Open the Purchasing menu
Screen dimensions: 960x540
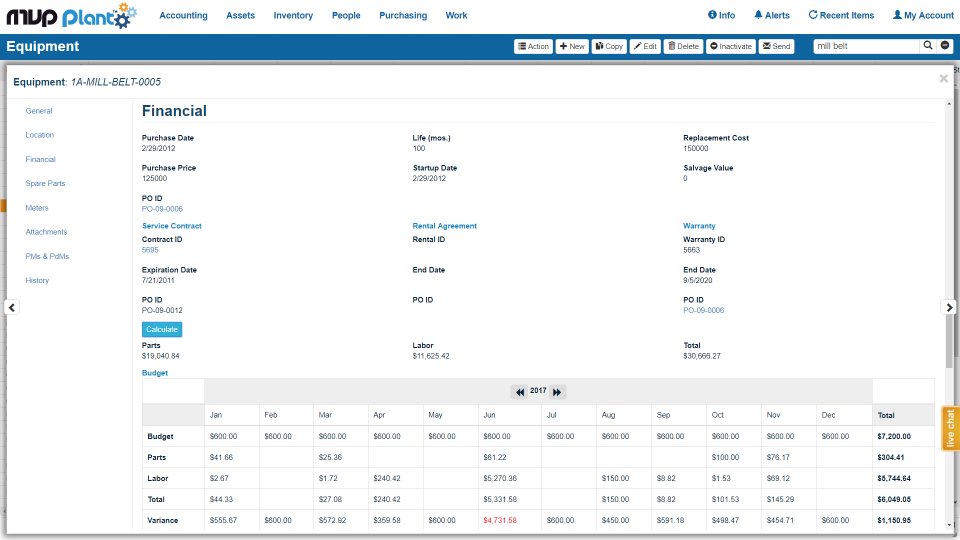pos(403,15)
